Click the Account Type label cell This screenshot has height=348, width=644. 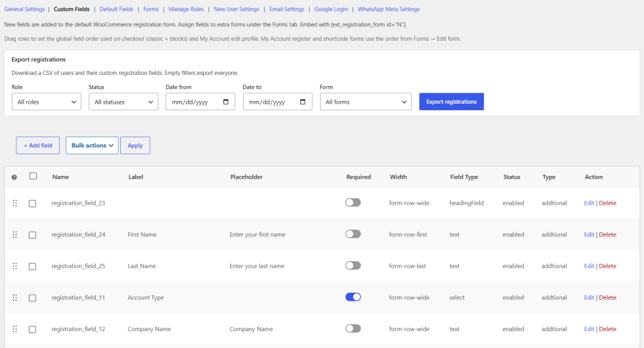point(145,297)
